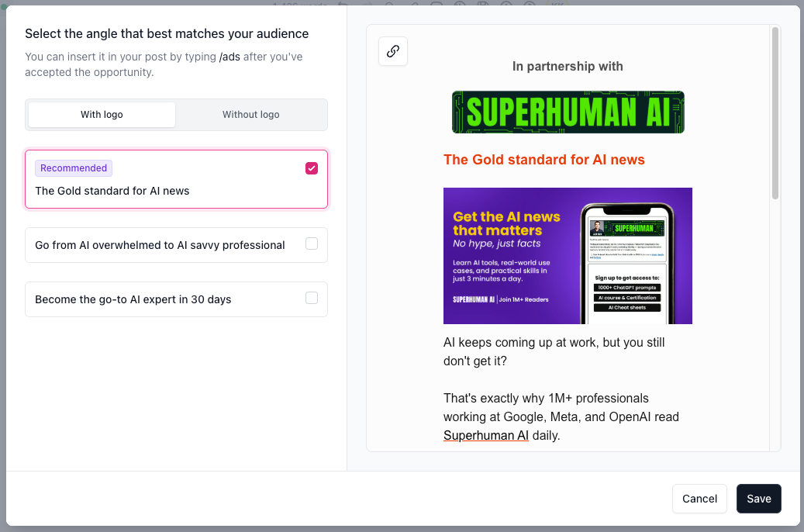Check the AI overwhelmed to AI savvy checkbox

tap(312, 244)
